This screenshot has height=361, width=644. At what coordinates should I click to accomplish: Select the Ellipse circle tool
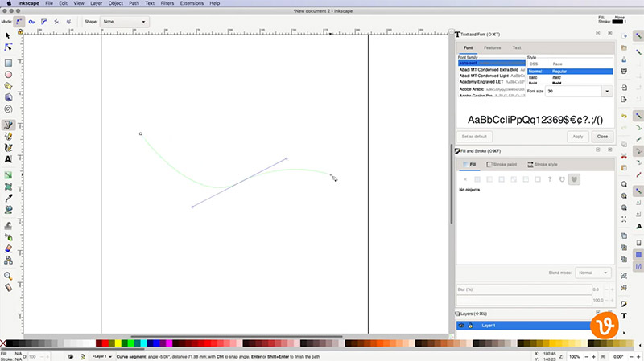8,75
